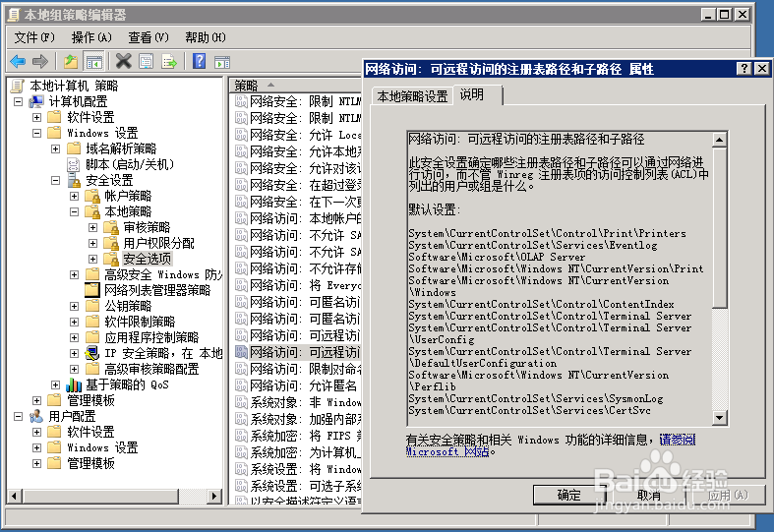Select the 网络列表管理器策略 icon
The height and width of the screenshot is (532, 774).
(92, 290)
